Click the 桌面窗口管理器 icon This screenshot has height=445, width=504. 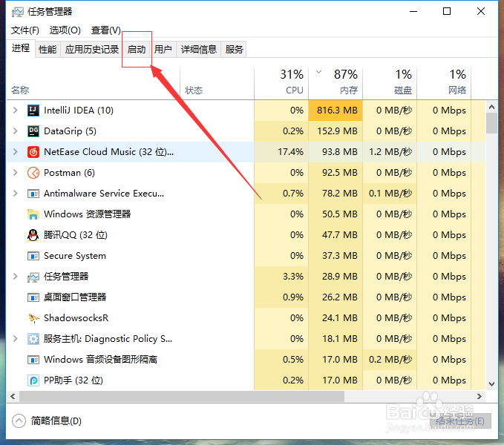(x=33, y=297)
